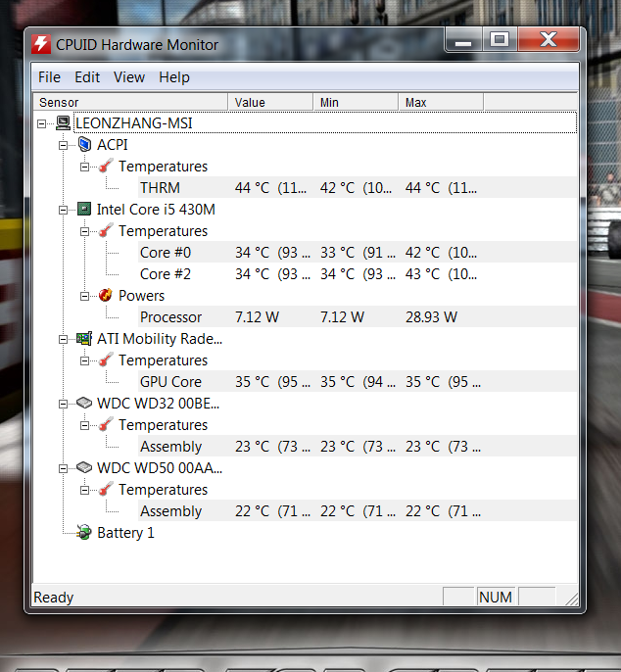Image resolution: width=621 pixels, height=672 pixels.
Task: Collapse Temperatures under ATI Mobility Radeon
Action: click(x=85, y=360)
